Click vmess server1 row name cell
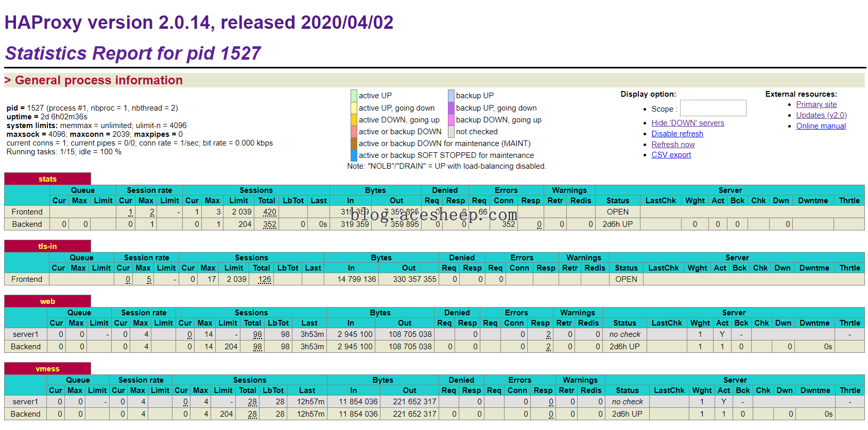Image resolution: width=868 pixels, height=430 pixels. click(x=25, y=402)
